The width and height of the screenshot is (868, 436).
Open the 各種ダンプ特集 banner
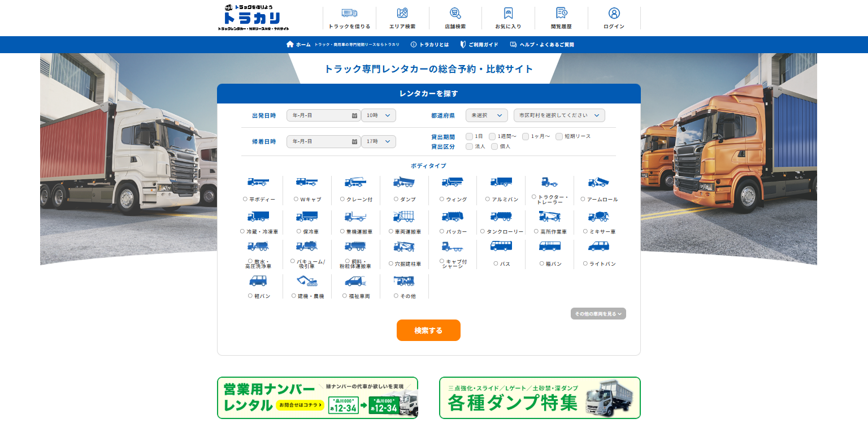[540, 398]
